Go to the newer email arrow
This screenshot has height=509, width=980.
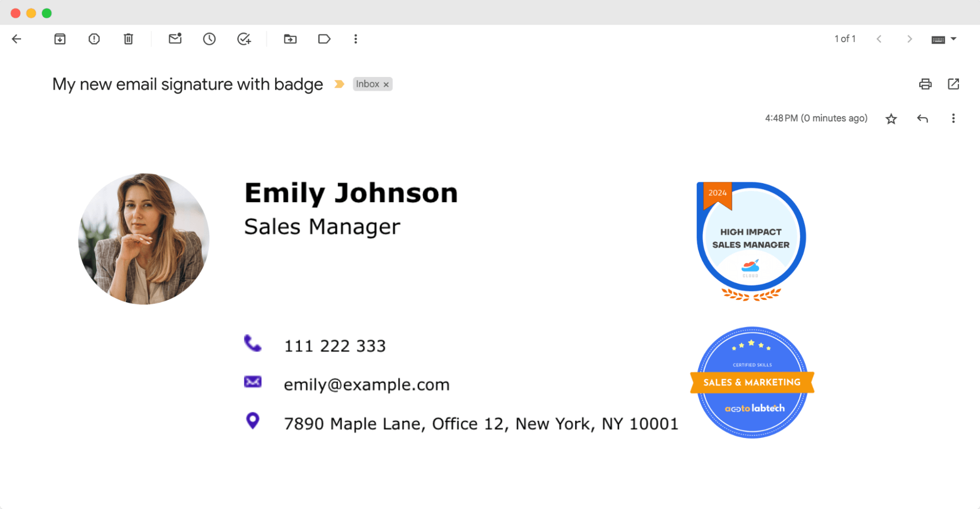point(879,39)
